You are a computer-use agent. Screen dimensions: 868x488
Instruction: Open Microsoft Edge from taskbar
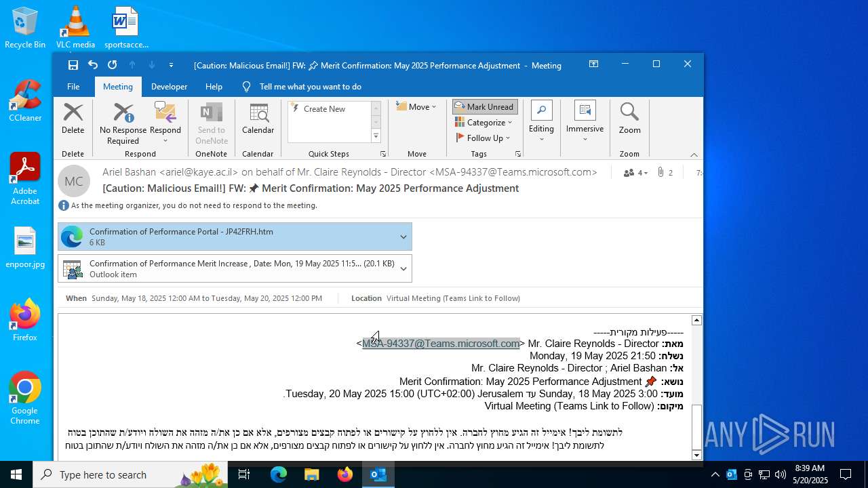(279, 474)
